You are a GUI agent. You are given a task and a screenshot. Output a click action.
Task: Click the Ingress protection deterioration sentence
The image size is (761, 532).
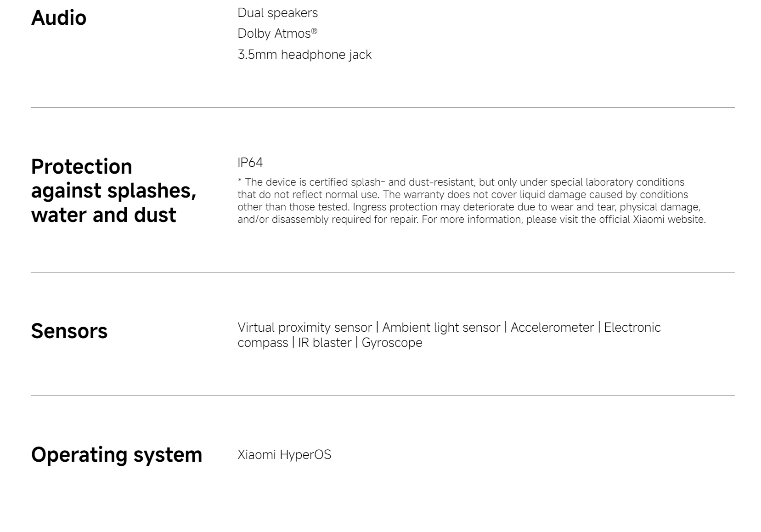click(526, 207)
